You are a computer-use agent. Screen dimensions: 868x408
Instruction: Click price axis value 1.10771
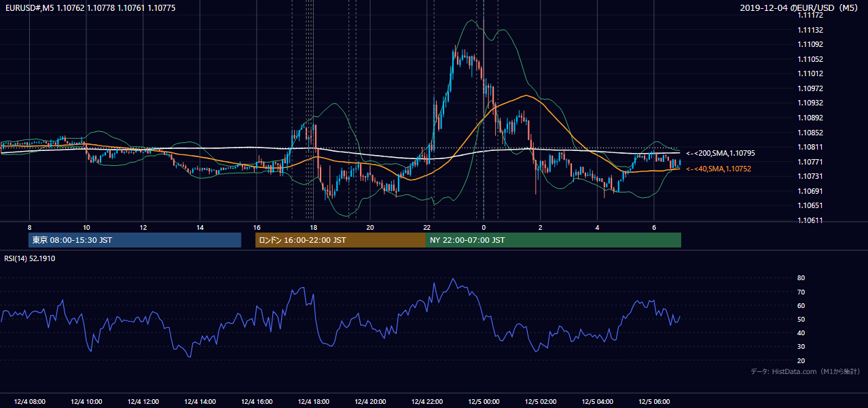tap(810, 162)
